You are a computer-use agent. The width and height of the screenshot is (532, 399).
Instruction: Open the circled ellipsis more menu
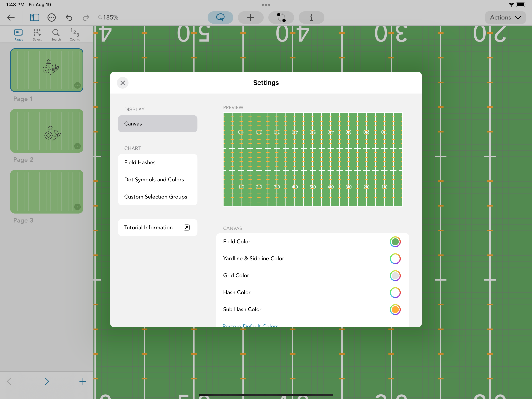(51, 18)
